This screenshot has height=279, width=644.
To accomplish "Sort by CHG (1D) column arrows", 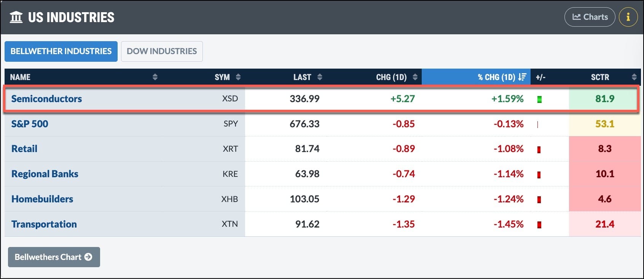I will click(x=415, y=77).
